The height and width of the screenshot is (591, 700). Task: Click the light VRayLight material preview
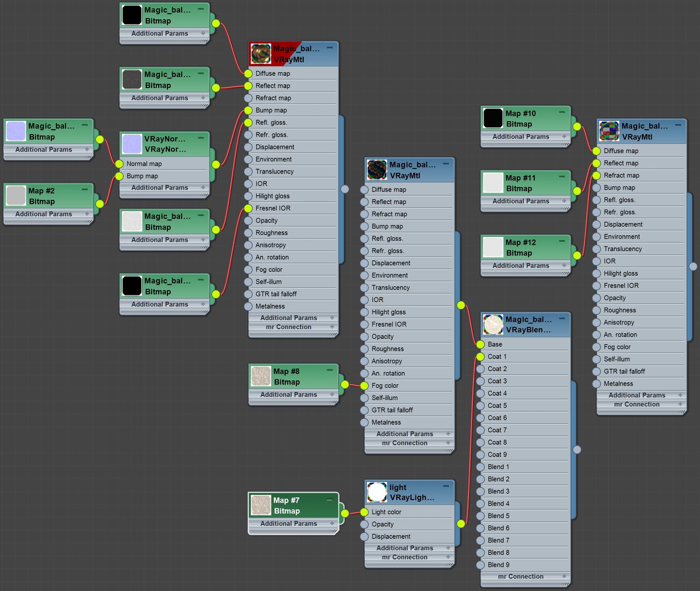377,493
